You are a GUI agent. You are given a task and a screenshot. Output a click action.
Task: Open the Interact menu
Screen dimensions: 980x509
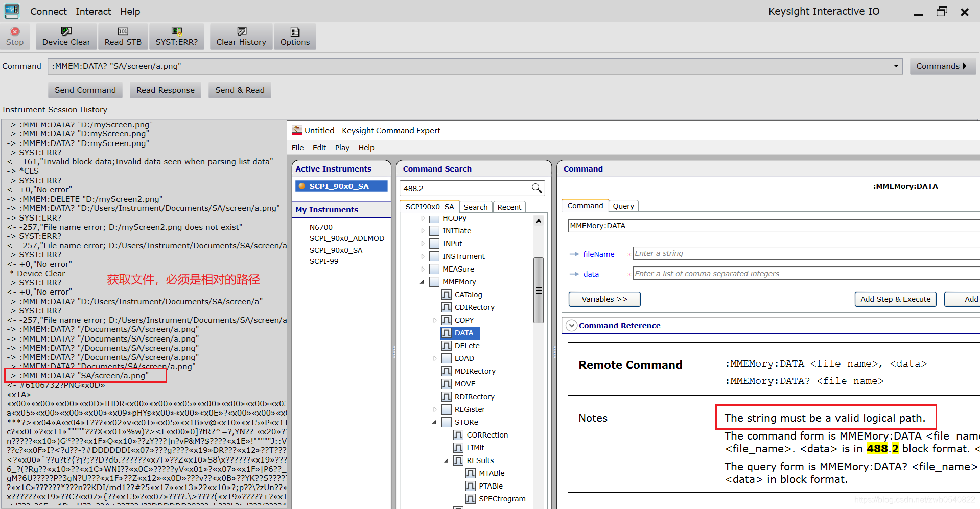(x=94, y=11)
